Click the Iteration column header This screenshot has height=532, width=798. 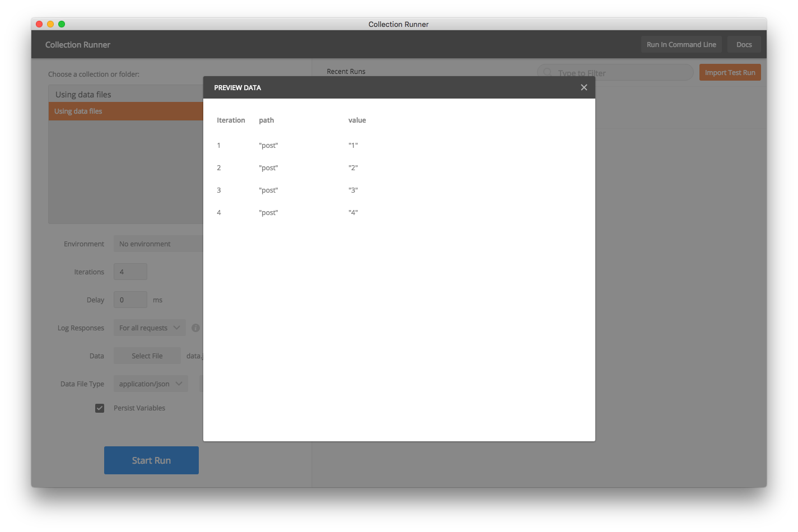point(231,120)
